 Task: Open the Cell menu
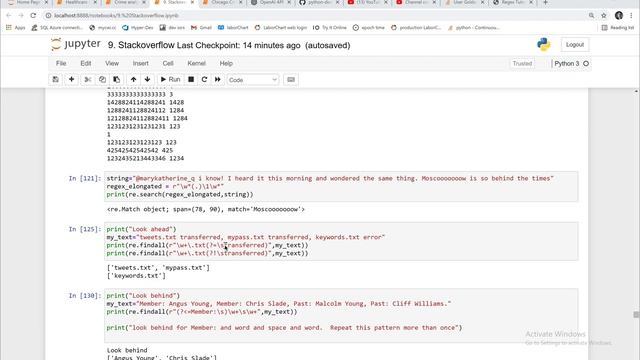[x=168, y=63]
